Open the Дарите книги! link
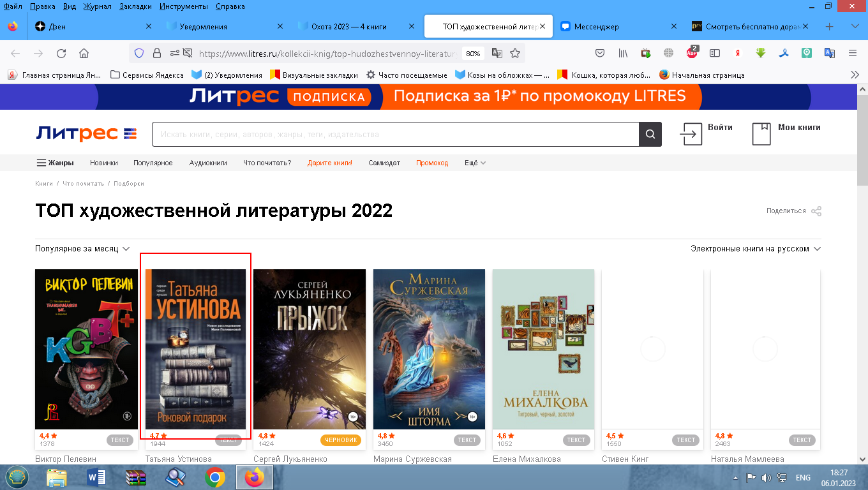This screenshot has width=868, height=490. pos(329,163)
